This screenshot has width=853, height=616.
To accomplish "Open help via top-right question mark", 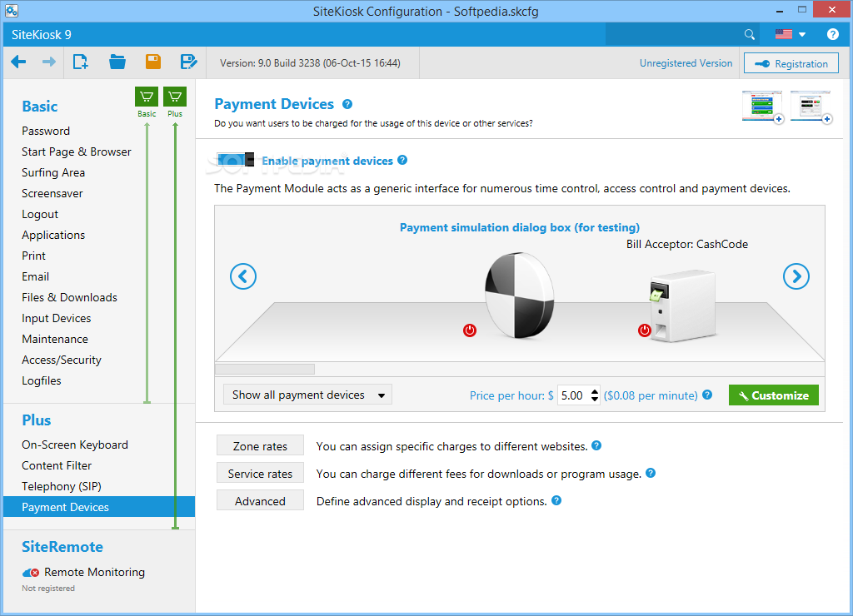I will [832, 34].
